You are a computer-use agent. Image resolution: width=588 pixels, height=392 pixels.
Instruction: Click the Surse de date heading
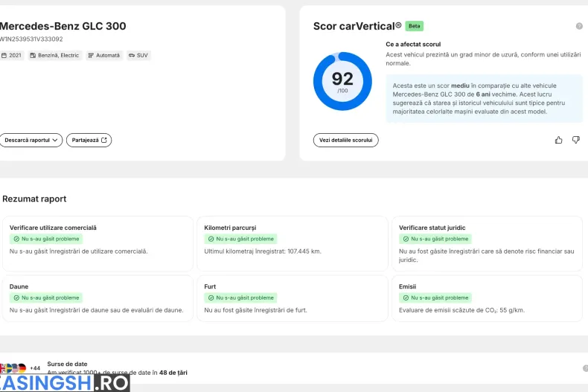pos(67,364)
